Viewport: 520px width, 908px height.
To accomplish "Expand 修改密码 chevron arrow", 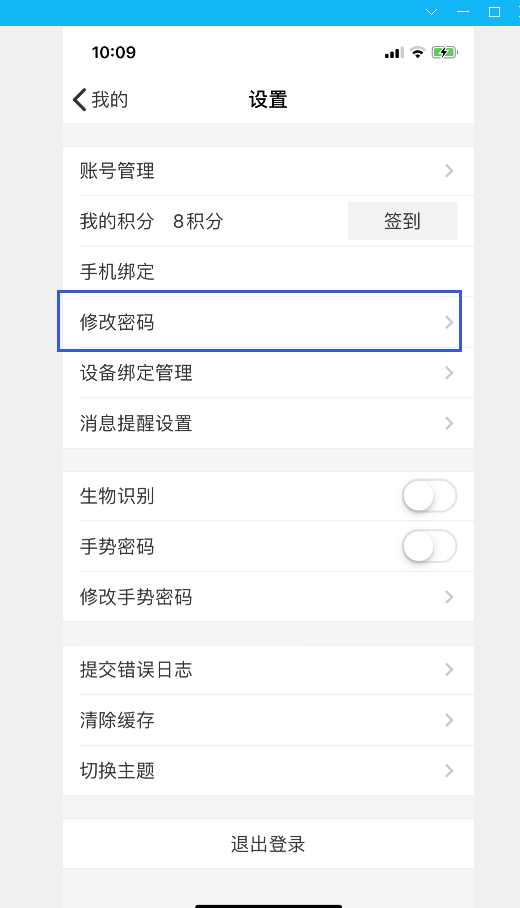I will [449, 323].
